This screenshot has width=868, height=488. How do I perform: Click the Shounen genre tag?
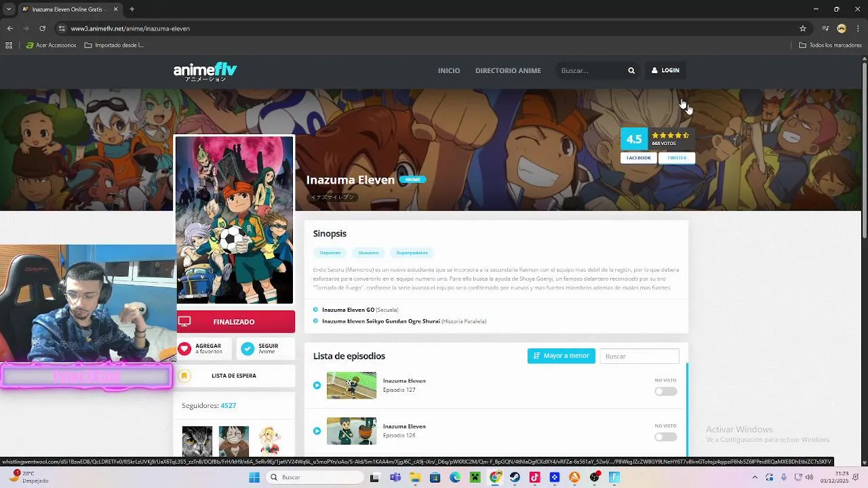click(x=368, y=253)
